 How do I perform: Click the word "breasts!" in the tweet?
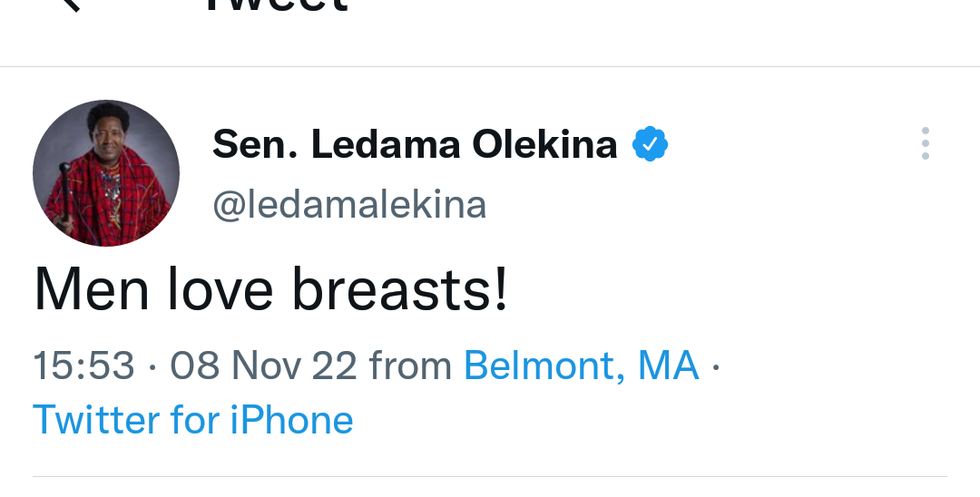coord(400,291)
